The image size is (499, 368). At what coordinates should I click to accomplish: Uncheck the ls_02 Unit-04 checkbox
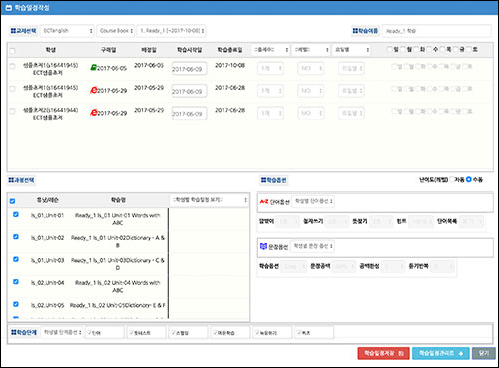pyautogui.click(x=16, y=282)
